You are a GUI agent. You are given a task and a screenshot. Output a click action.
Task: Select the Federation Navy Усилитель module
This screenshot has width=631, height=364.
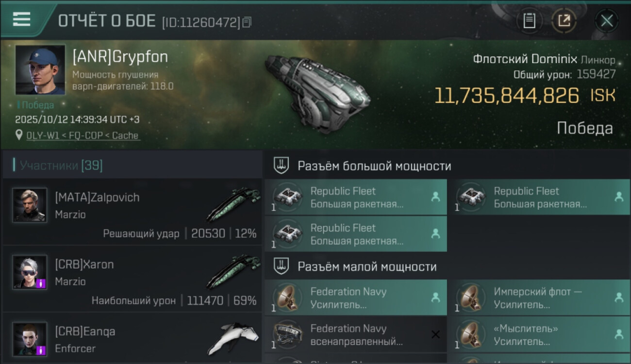point(355,298)
